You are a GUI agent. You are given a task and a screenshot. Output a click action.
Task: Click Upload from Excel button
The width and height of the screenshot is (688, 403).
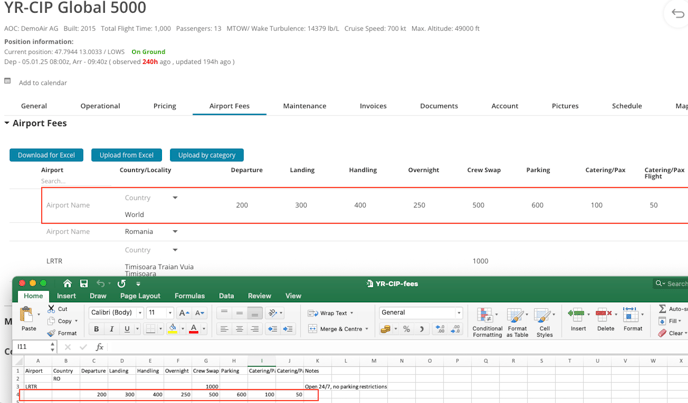pos(126,155)
